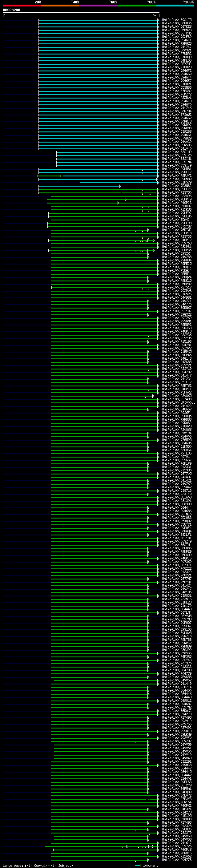This screenshot has height=868, width=197.
Task: Select the UniRef100_A9NR97 label
Action: 177,125
